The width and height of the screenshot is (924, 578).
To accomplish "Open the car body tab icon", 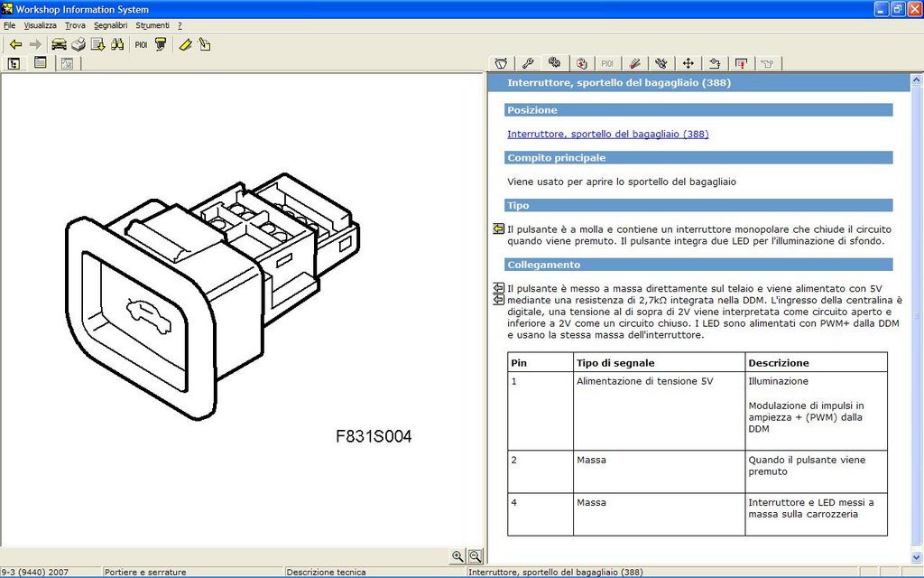I will (x=501, y=63).
